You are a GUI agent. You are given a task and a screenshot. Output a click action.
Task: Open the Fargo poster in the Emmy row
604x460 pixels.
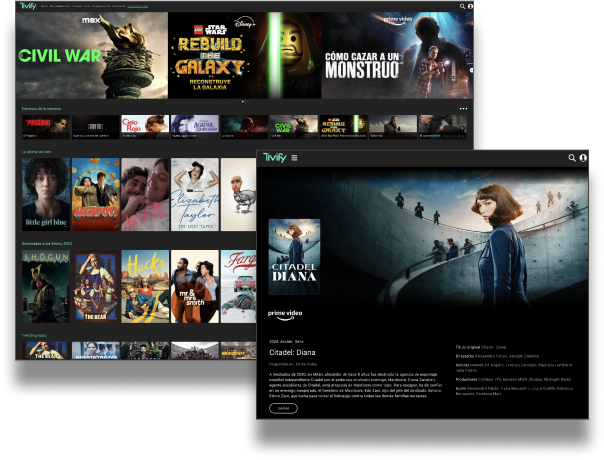point(238,287)
